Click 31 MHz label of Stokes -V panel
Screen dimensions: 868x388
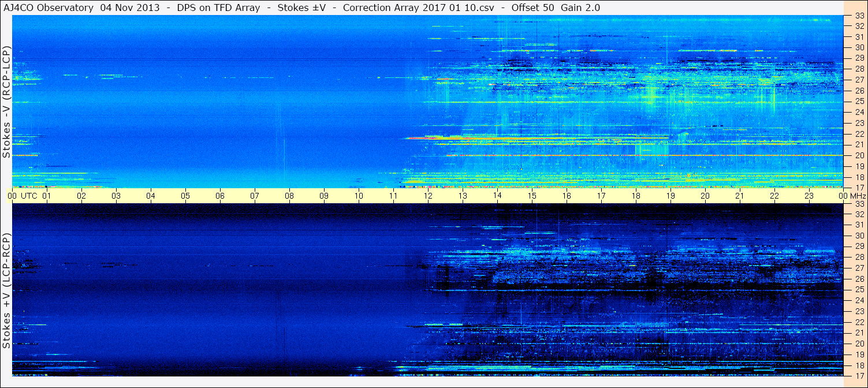(859, 37)
